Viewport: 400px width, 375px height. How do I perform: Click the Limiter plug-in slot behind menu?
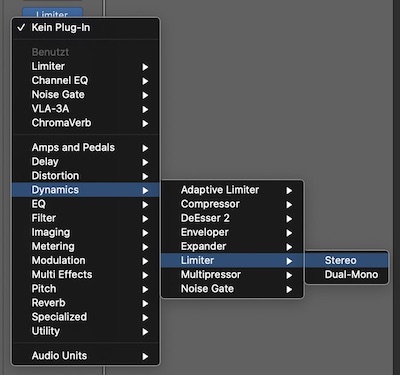coord(52,13)
